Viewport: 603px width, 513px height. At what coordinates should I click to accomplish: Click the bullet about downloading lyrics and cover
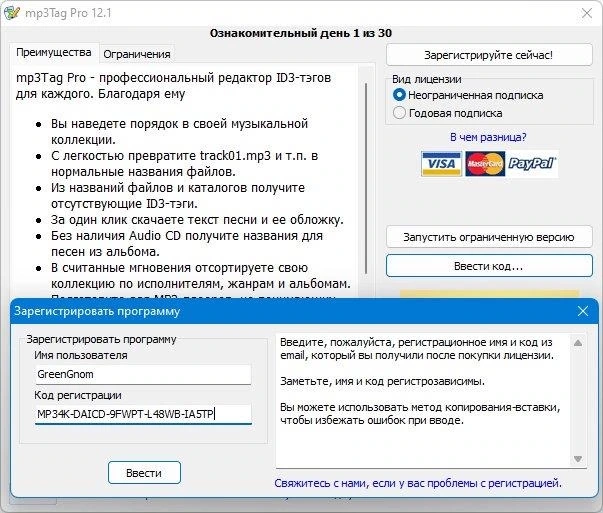tap(197, 220)
